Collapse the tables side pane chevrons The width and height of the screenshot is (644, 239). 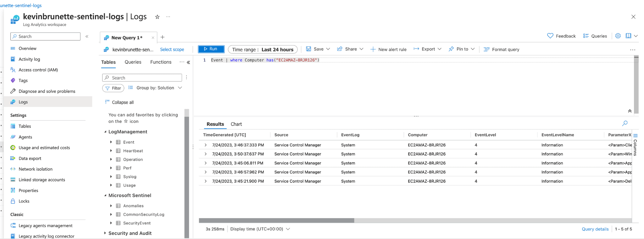188,62
